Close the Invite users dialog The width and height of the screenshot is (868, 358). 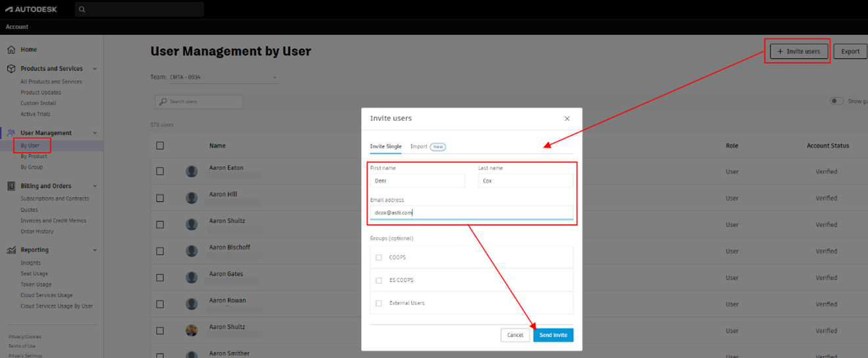click(567, 119)
